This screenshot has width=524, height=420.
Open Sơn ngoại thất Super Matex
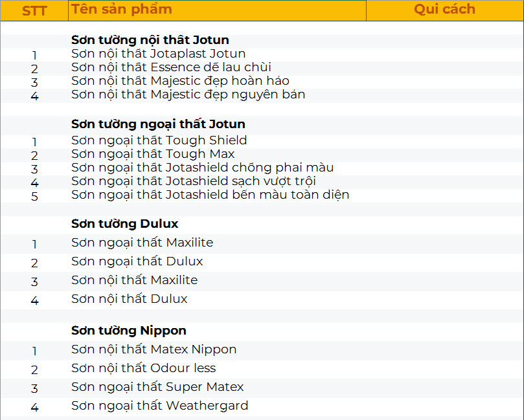click(159, 387)
